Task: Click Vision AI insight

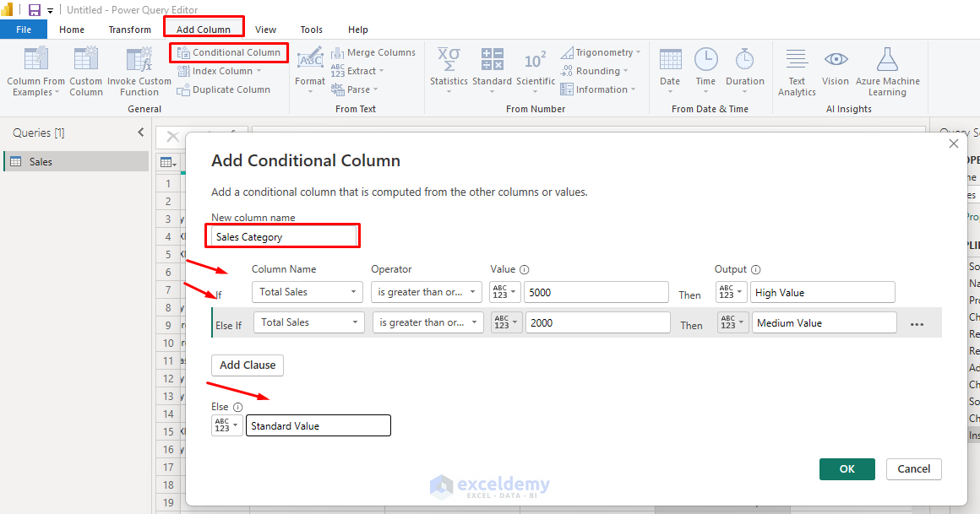Action: 836,68
